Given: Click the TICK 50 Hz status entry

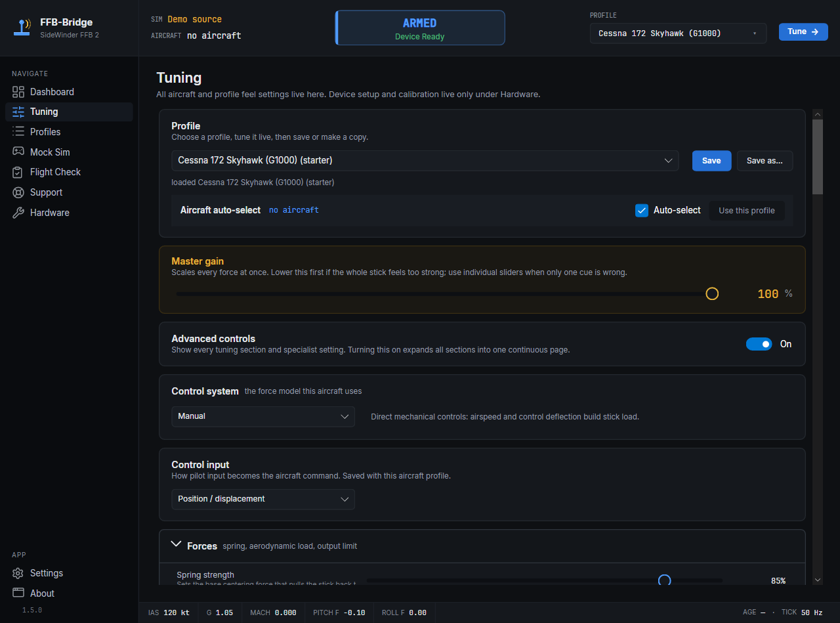Looking at the screenshot, I should 802,612.
